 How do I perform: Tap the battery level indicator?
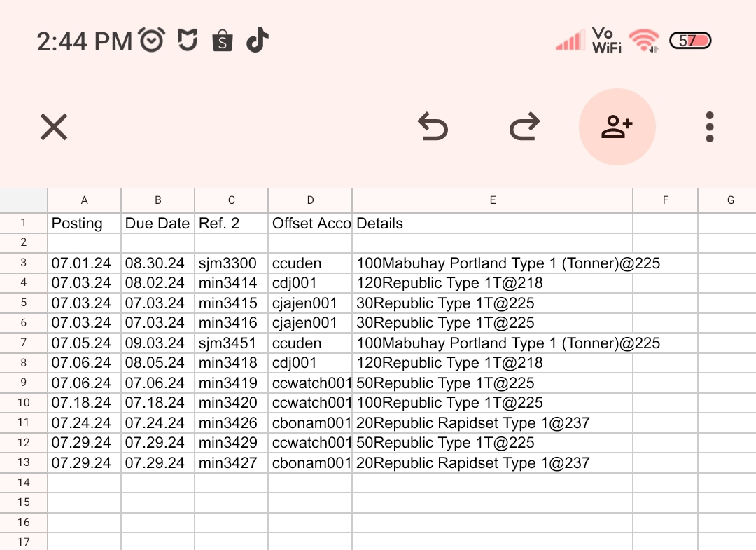click(689, 41)
